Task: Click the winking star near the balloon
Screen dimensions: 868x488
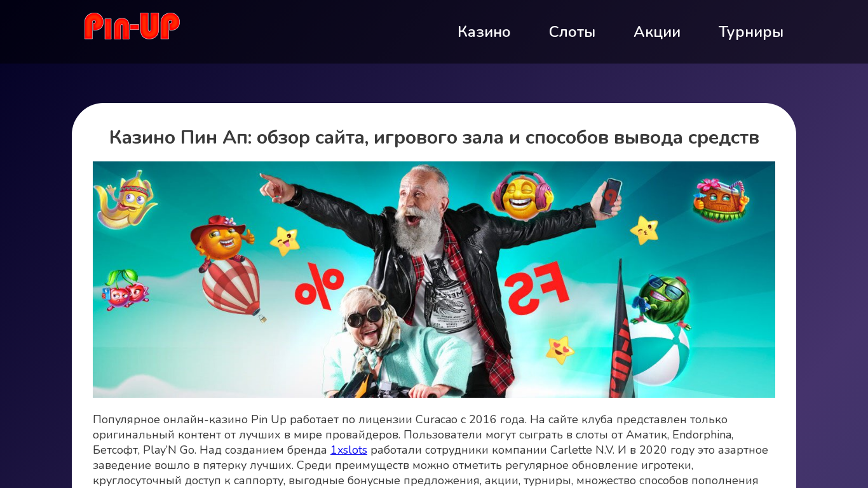Action: point(285,241)
